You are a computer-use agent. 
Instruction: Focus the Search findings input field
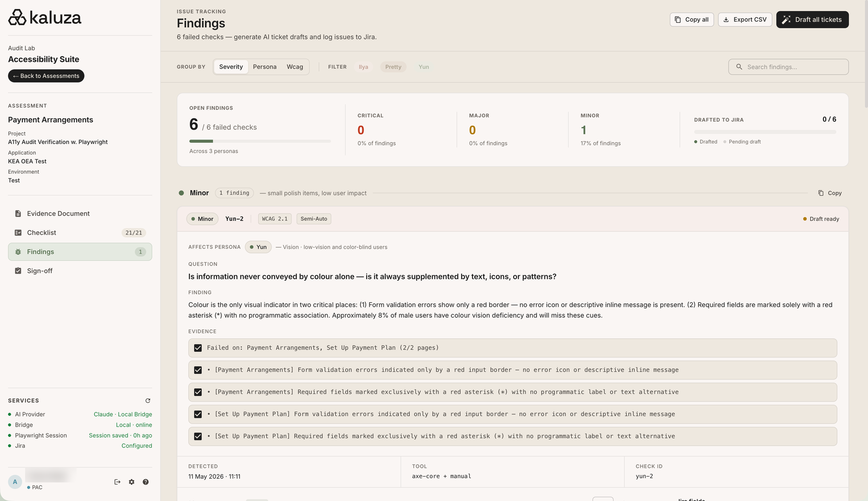[788, 67]
